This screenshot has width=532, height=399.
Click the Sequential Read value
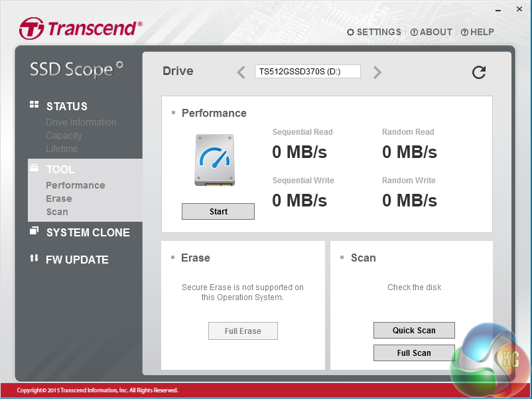pos(299,152)
